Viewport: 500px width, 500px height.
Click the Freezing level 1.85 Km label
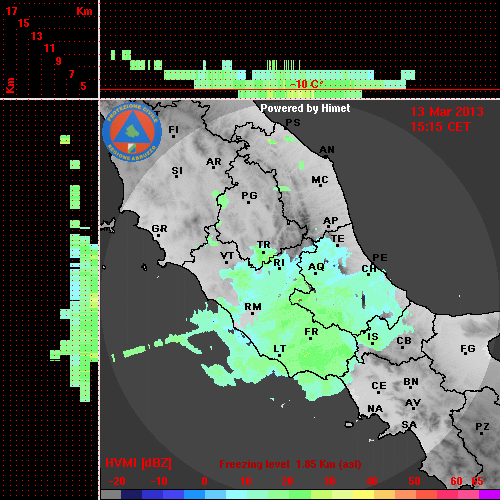click(290, 464)
